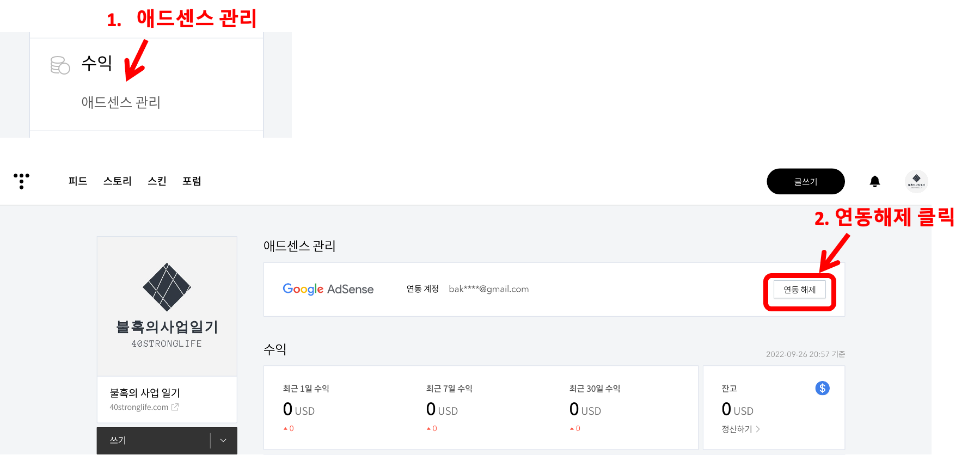Image resolution: width=980 pixels, height=455 pixels.
Task: Click the blue dollar balance icon
Action: (822, 388)
